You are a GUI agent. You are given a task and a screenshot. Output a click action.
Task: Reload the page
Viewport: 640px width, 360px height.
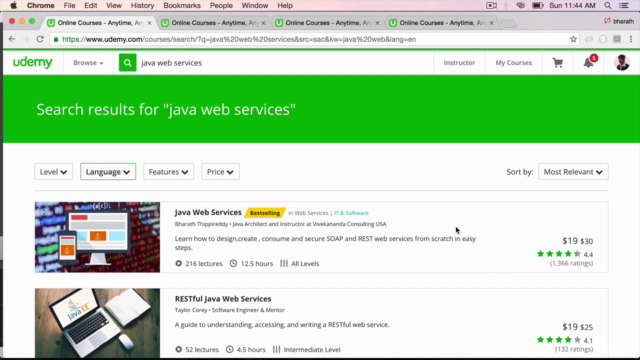[40, 39]
